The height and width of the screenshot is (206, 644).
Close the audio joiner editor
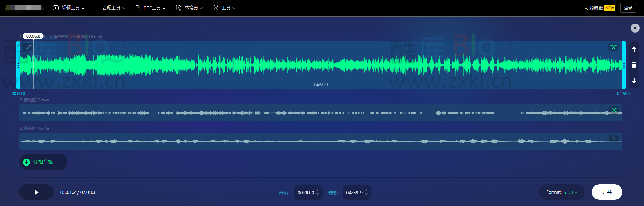(635, 28)
